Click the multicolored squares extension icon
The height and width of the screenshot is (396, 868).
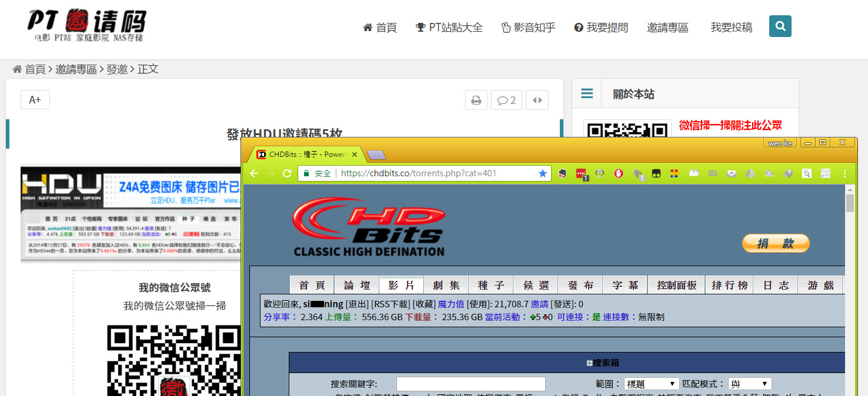675,173
